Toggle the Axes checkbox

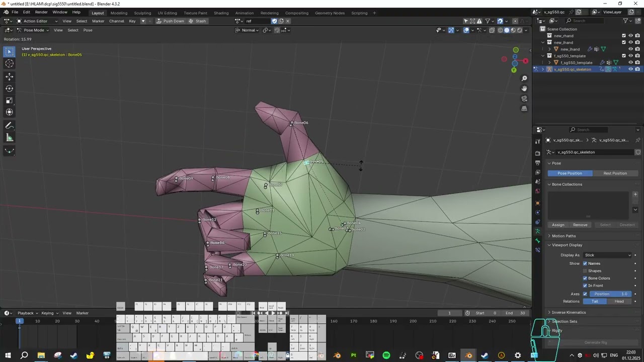point(585,294)
